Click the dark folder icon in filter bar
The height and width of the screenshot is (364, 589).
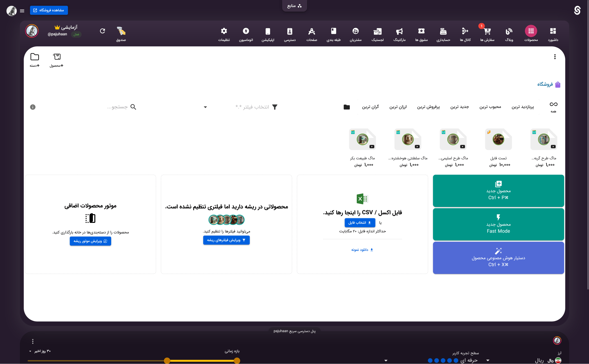tap(347, 107)
